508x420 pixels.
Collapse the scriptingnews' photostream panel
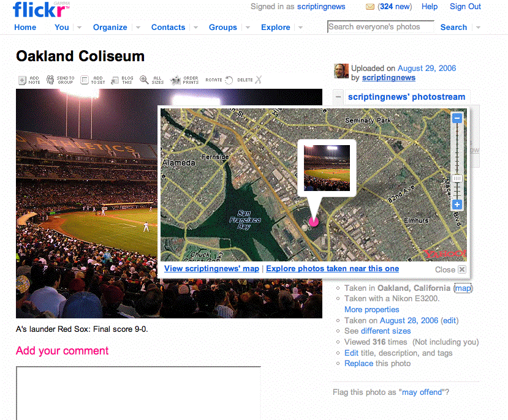pyautogui.click(x=338, y=97)
